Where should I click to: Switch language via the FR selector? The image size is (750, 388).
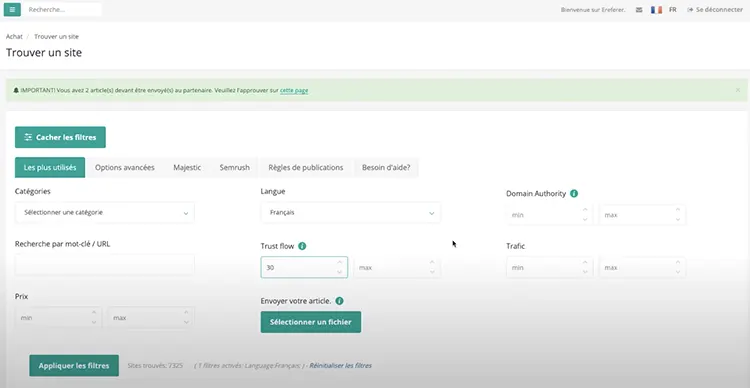point(673,10)
